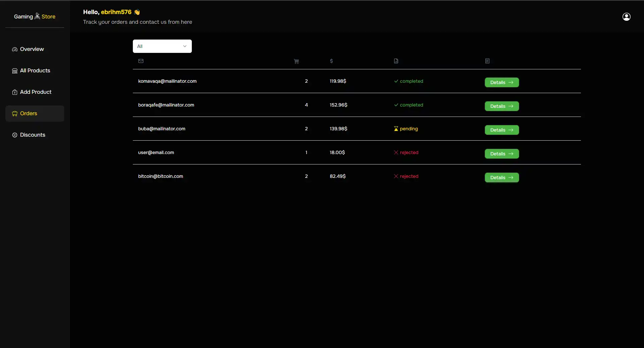Navigate to Add Product page
644x348 pixels.
(36, 92)
